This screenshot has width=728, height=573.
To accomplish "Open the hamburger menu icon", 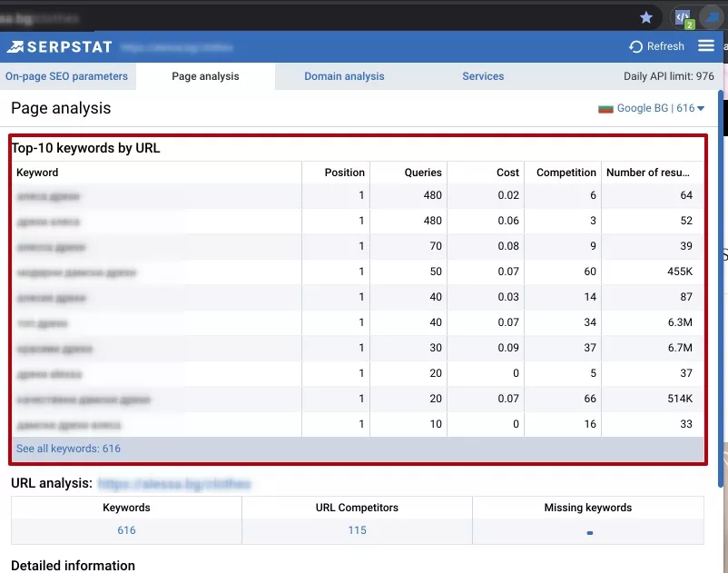I will 705,45.
